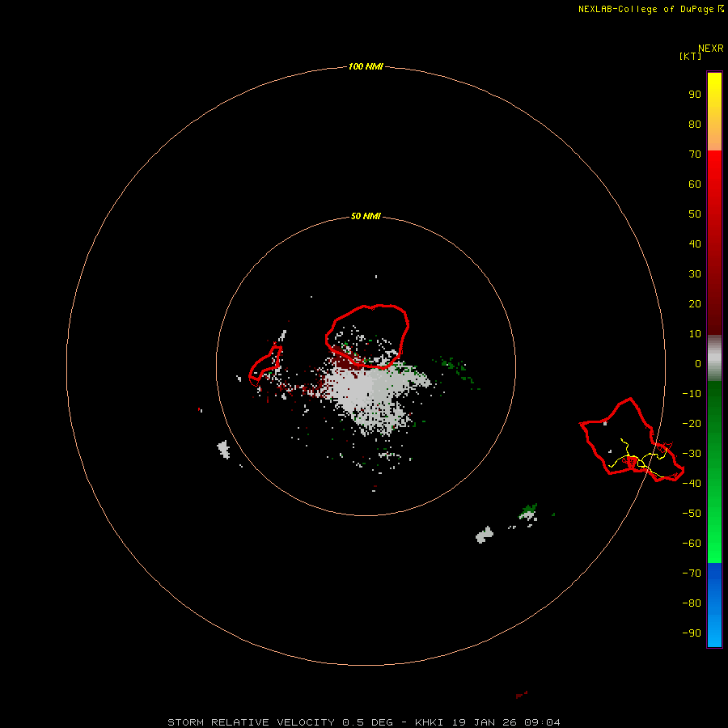
Task: Click the red island outline with yellow roads
Action: 632,440
